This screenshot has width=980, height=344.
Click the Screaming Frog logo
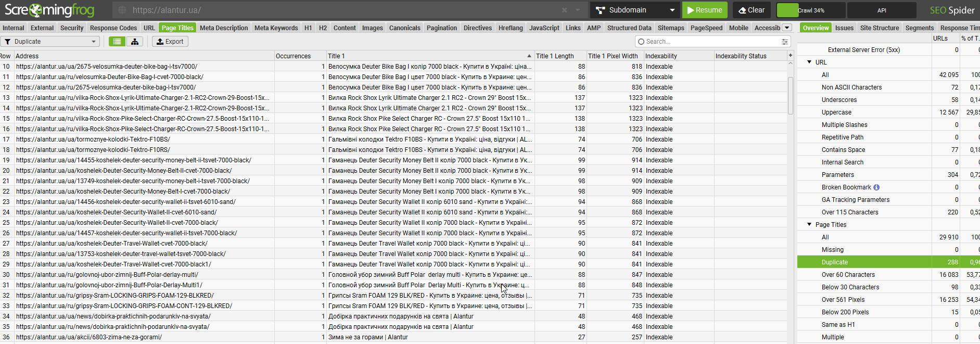49,10
